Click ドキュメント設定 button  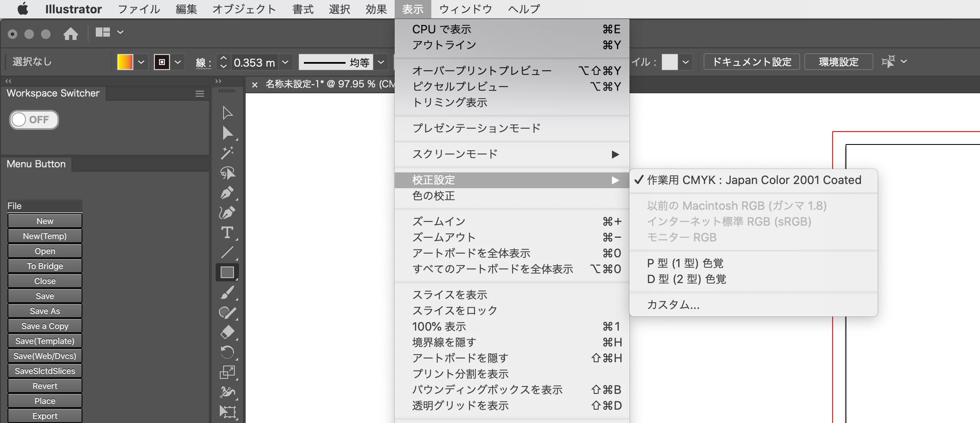click(x=751, y=62)
